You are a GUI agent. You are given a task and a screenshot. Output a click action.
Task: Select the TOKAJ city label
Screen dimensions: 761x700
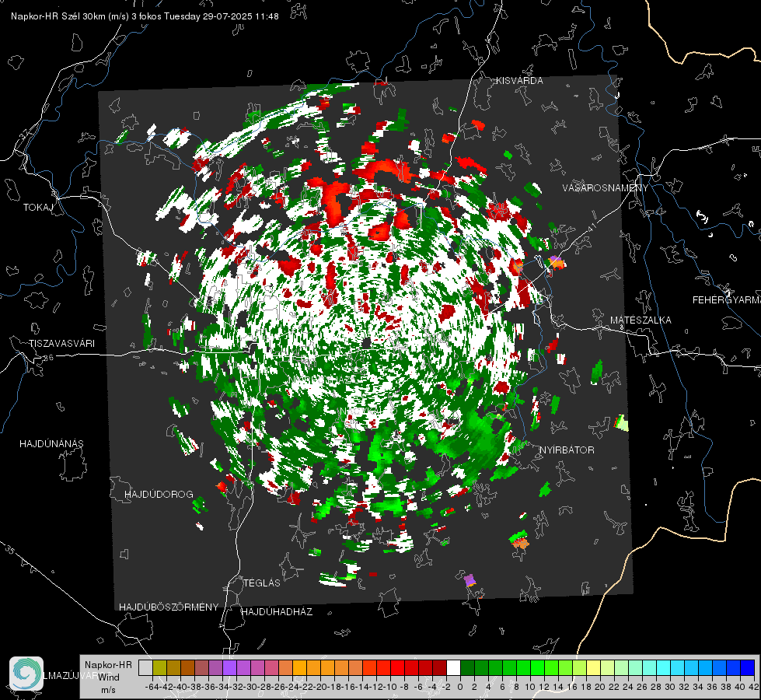[38, 208]
